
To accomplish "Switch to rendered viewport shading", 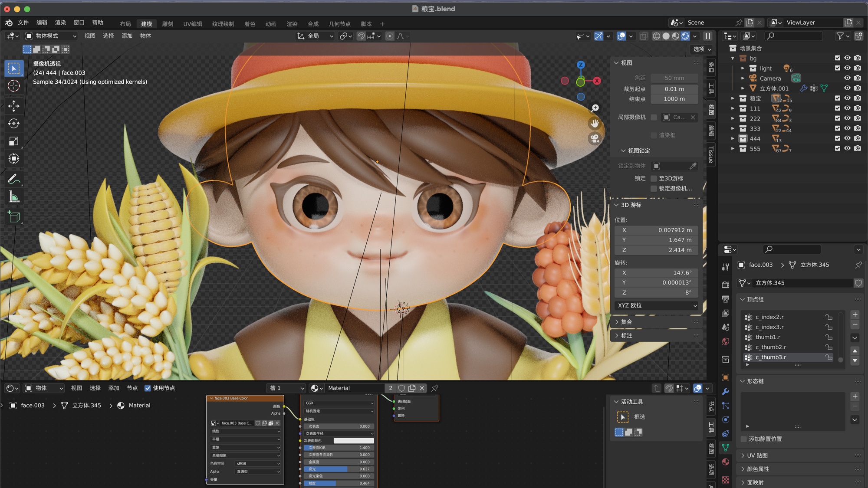I will [685, 36].
